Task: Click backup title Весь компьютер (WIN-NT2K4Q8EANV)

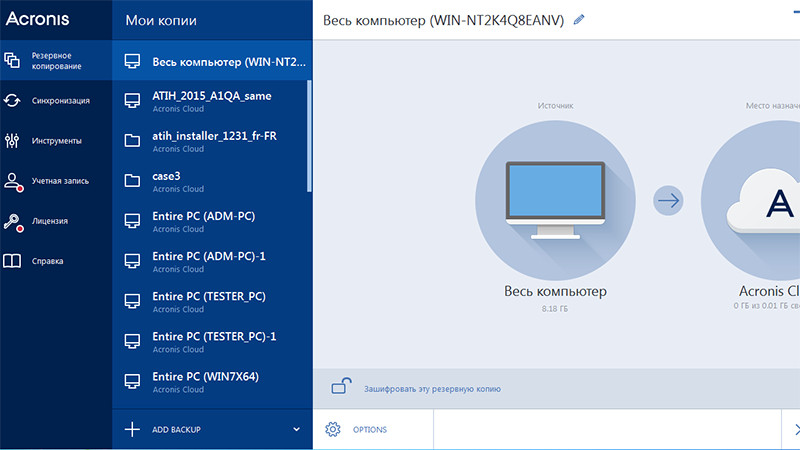Action: (443, 20)
